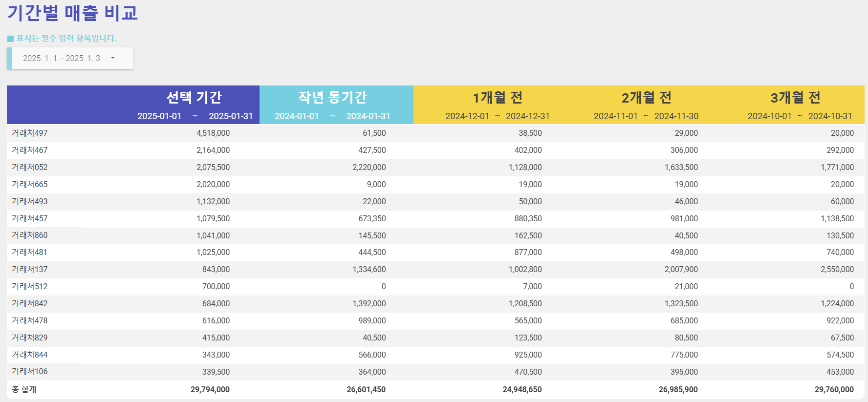Click value 7,000 for 거래처512
This screenshot has width=868, height=402.
click(532, 287)
